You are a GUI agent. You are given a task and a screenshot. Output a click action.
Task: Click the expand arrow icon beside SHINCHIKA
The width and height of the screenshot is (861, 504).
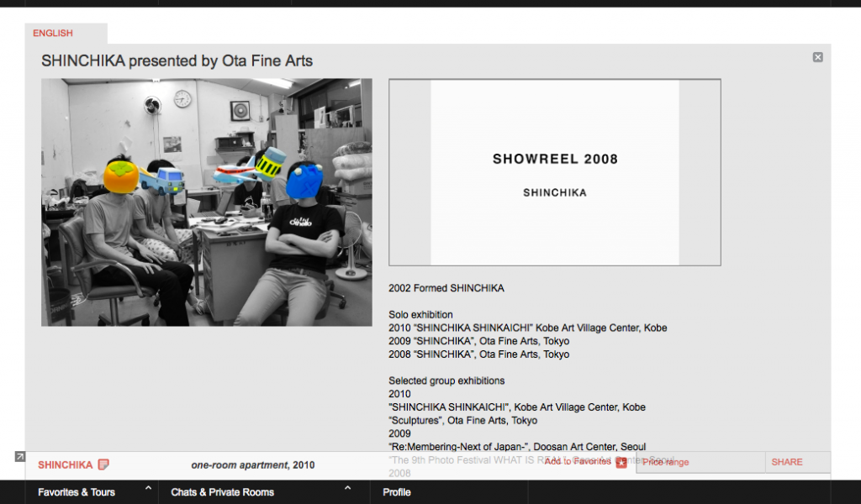[x=20, y=456]
